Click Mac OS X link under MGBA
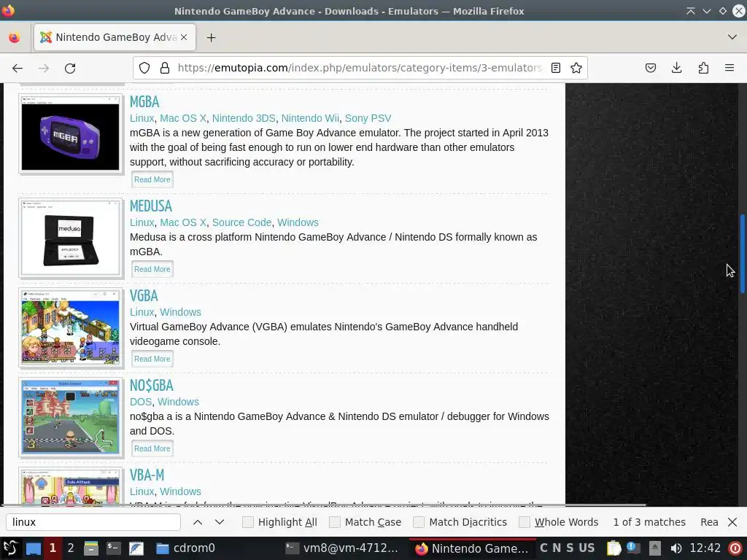This screenshot has width=747, height=560. (183, 118)
